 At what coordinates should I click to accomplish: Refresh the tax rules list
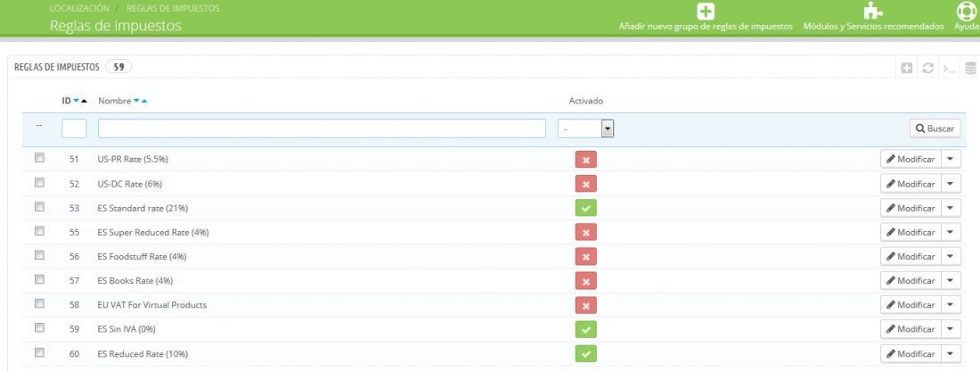(x=928, y=68)
